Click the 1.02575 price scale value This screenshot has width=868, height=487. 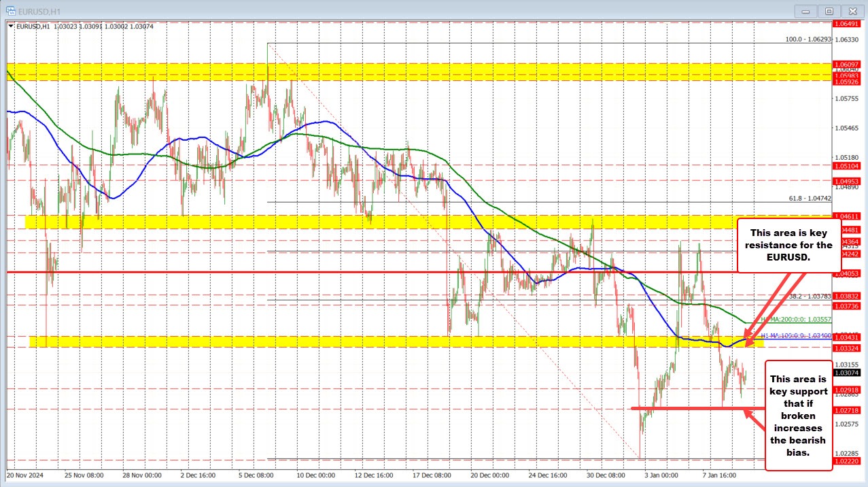pos(848,423)
